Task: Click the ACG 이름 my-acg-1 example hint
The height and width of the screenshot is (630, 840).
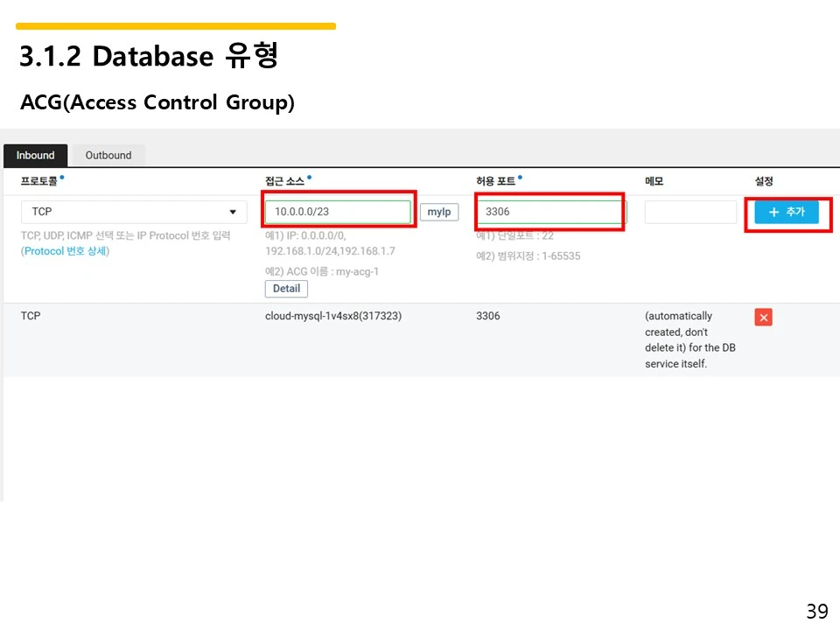Action: click(x=322, y=271)
